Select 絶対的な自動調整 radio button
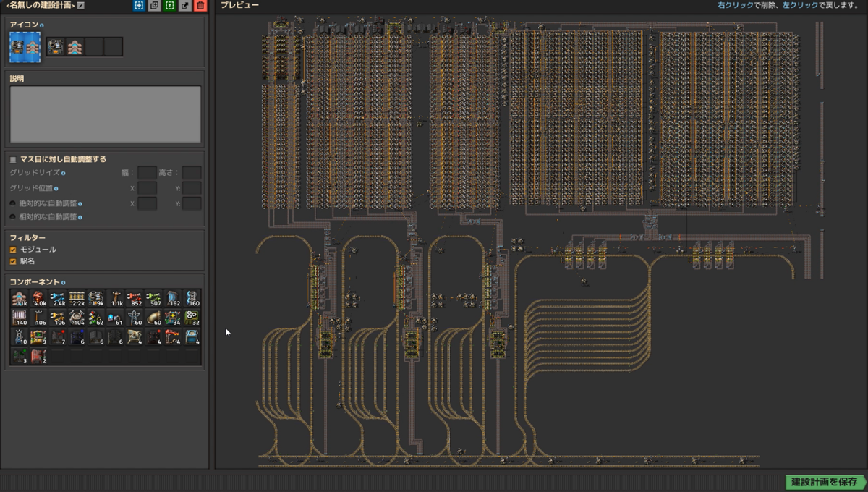This screenshot has width=868, height=492. [13, 203]
